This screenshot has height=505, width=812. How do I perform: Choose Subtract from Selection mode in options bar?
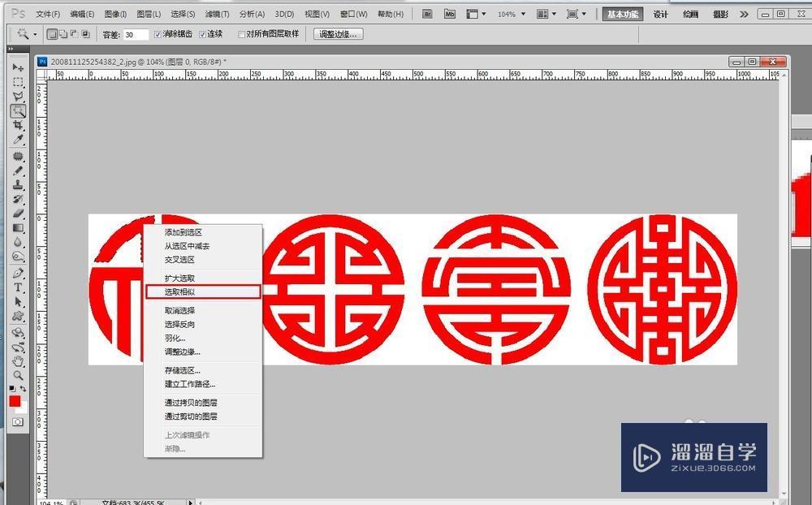(x=75, y=34)
